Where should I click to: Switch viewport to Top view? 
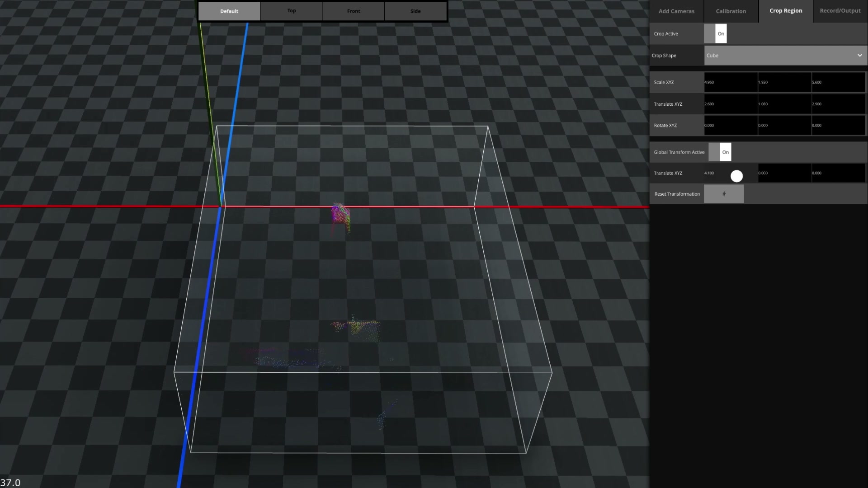coord(292,11)
